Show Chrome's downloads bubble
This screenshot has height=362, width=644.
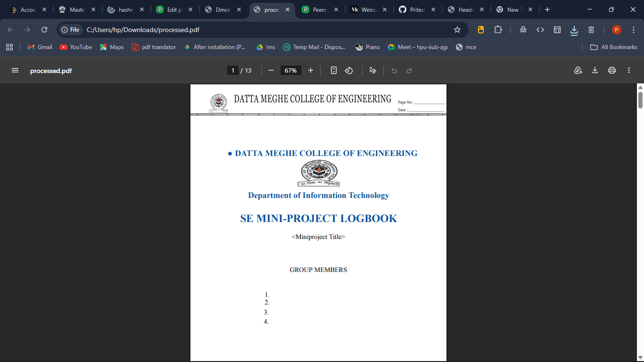[x=574, y=30]
